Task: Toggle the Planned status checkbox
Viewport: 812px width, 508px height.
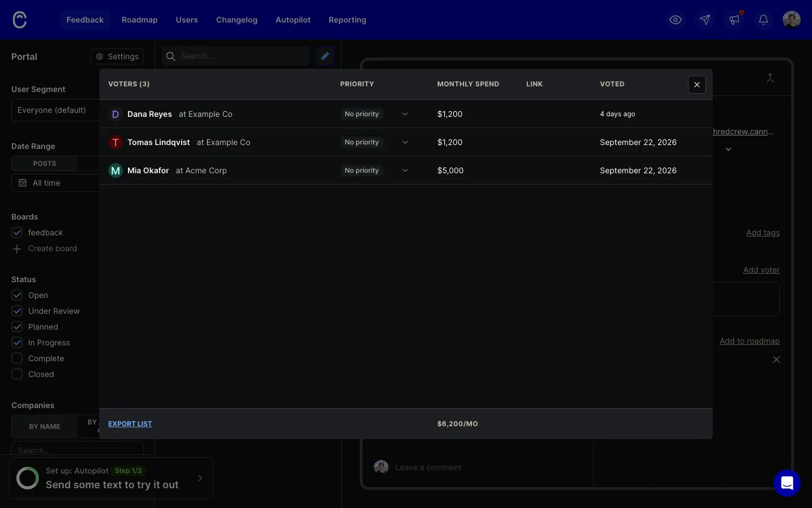Action: (17, 327)
